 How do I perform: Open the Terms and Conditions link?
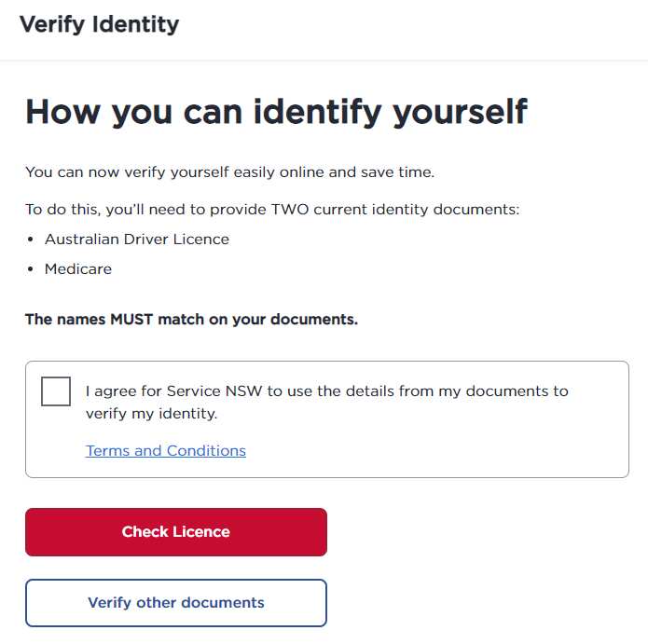point(166,451)
